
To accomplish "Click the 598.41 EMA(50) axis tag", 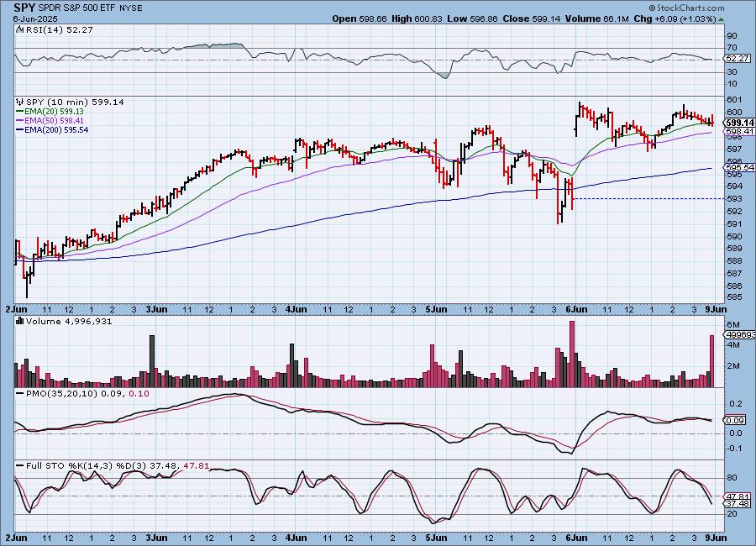I will 739,132.
